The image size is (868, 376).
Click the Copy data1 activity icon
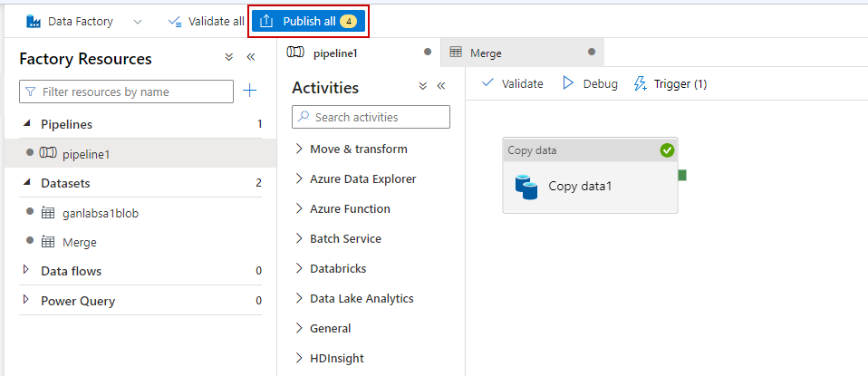click(x=526, y=187)
